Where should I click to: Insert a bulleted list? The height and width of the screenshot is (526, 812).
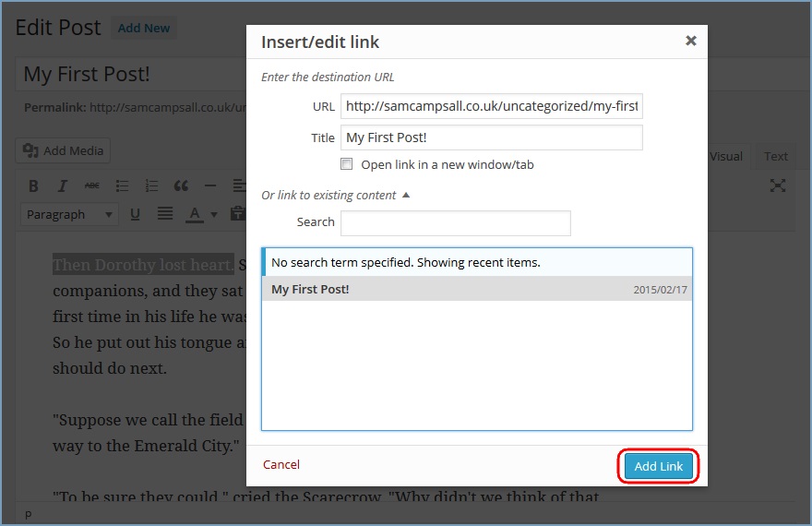click(x=122, y=185)
